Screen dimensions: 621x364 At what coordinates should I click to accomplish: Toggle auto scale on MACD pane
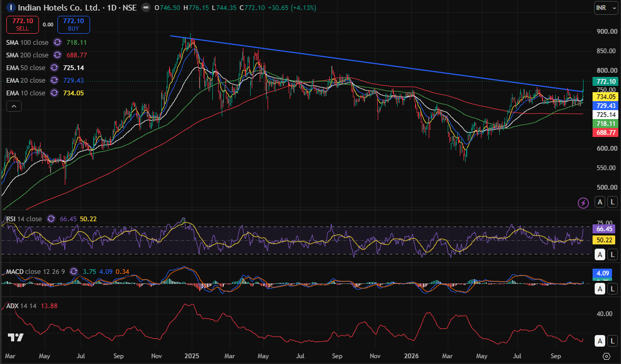pyautogui.click(x=600, y=289)
